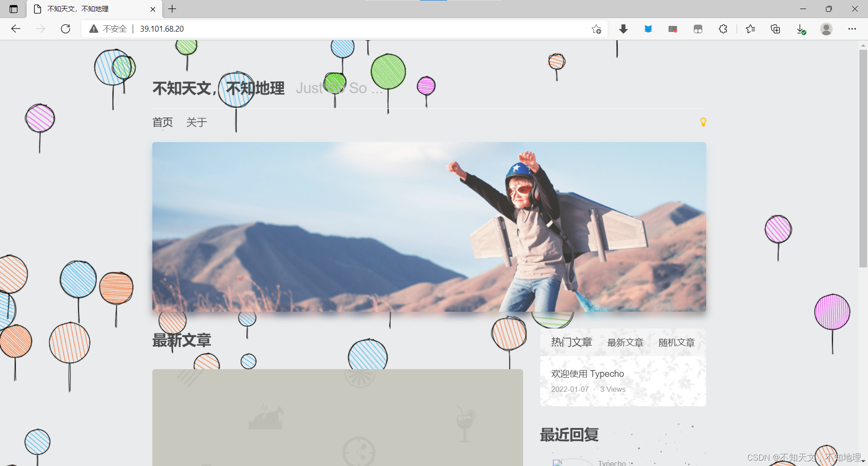Select 首页 in the navigation menu
Viewport: 868px width, 466px height.
162,122
